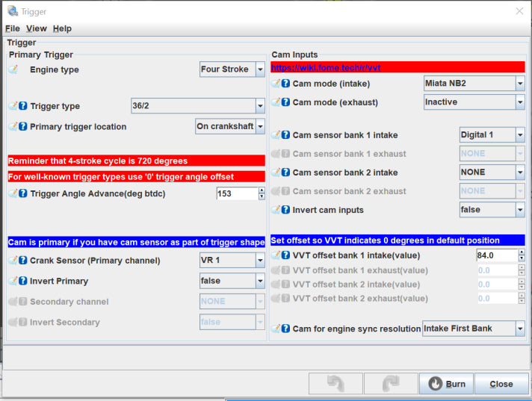Viewport: 532px width, 401px height.
Task: Click help icon next to Cam mode (intake)
Action: [285, 84]
